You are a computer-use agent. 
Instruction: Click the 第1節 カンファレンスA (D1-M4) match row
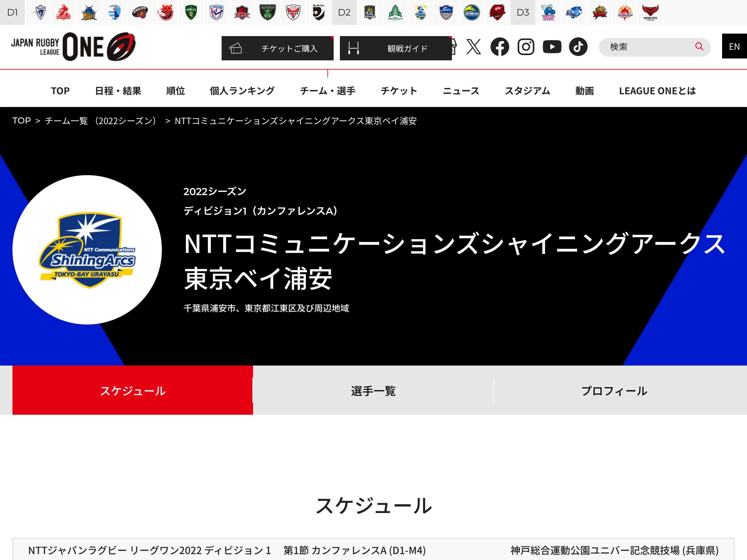[374, 550]
